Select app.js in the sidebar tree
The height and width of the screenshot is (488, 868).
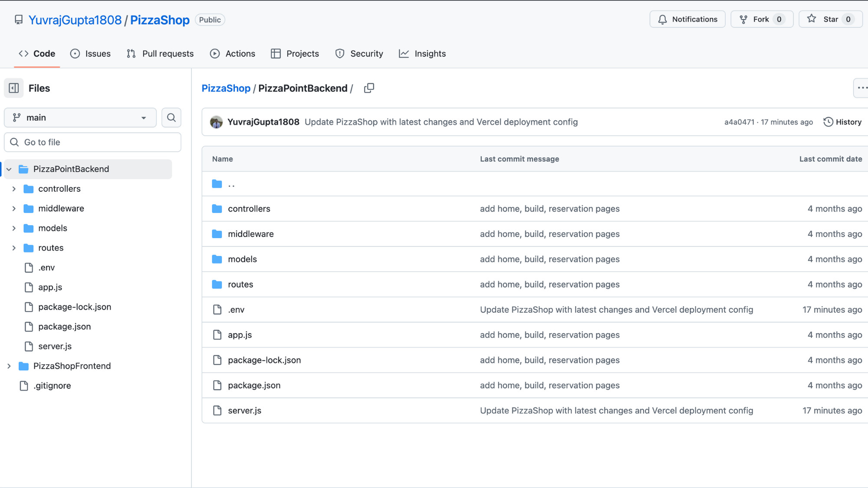[x=50, y=287]
